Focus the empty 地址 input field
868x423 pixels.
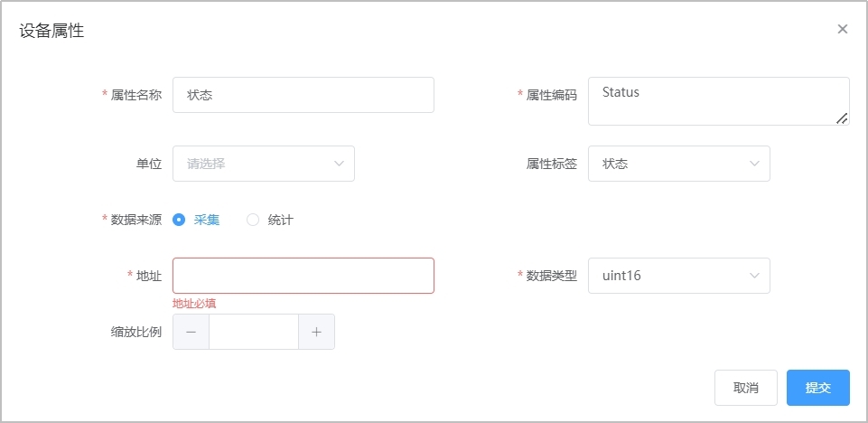click(x=303, y=276)
